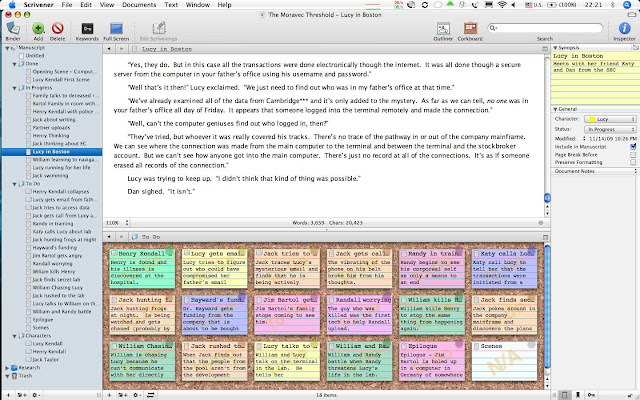Screen dimensions: 640x400
Task: Click the key icon in the inspector footer
Action: [591, 395]
